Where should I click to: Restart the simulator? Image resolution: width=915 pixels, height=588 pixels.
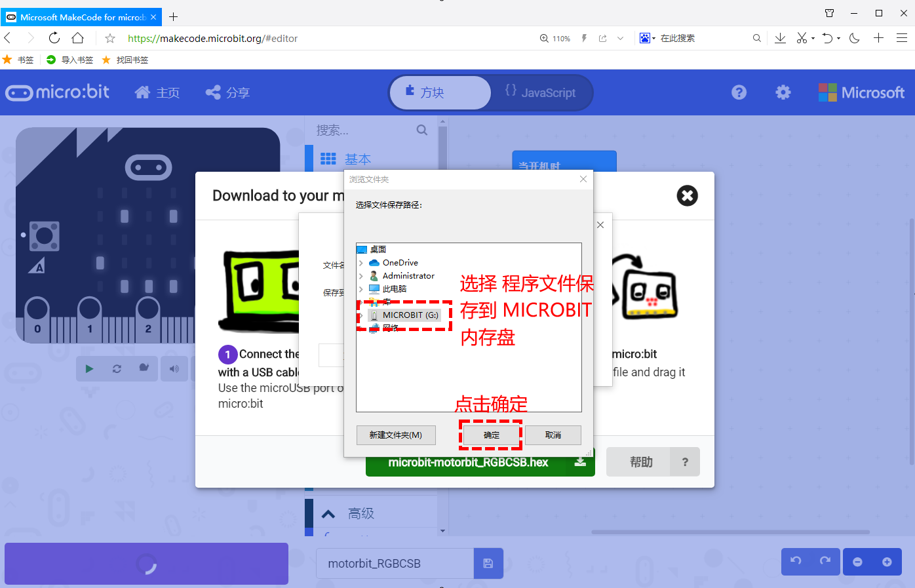pyautogui.click(x=117, y=369)
